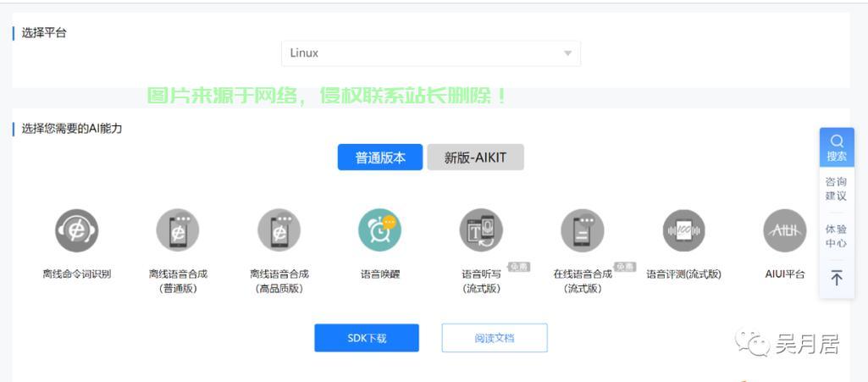Select the AIUI平台 icon
The width and height of the screenshot is (868, 382).
(x=784, y=230)
